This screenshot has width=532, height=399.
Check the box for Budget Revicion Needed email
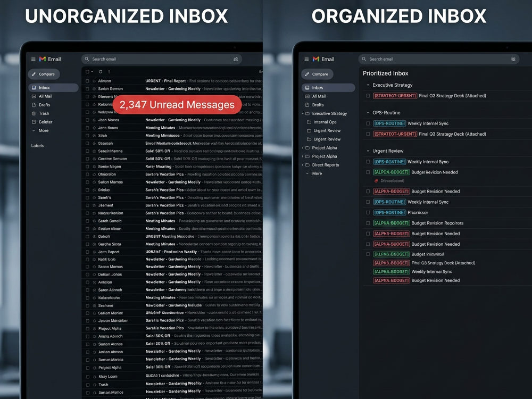click(x=368, y=172)
